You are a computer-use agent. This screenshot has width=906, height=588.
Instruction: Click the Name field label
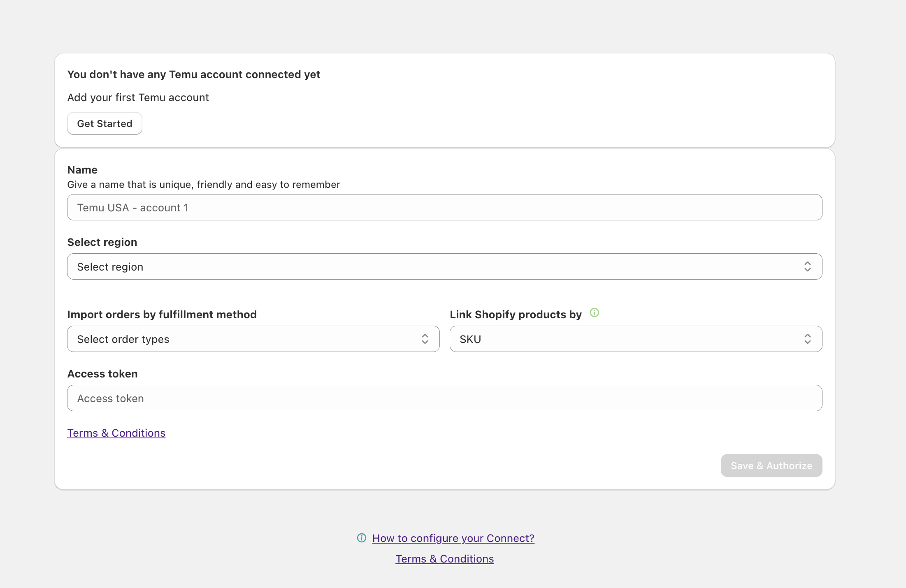tap(82, 170)
